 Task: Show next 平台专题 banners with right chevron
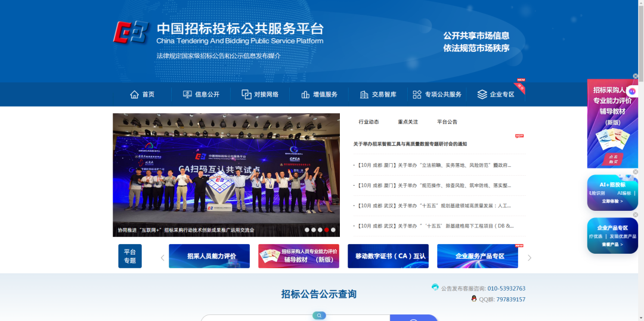(530, 258)
